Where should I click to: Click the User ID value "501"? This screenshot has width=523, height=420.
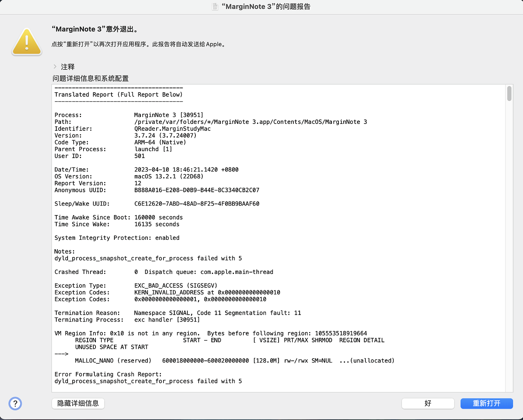pos(139,156)
